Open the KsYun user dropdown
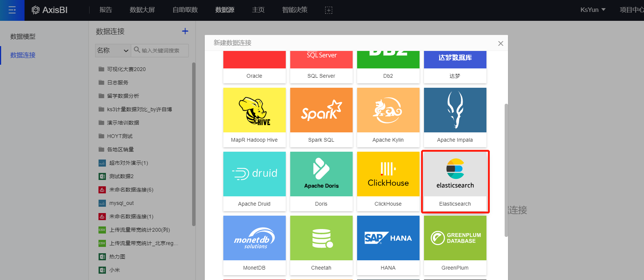 pos(593,10)
